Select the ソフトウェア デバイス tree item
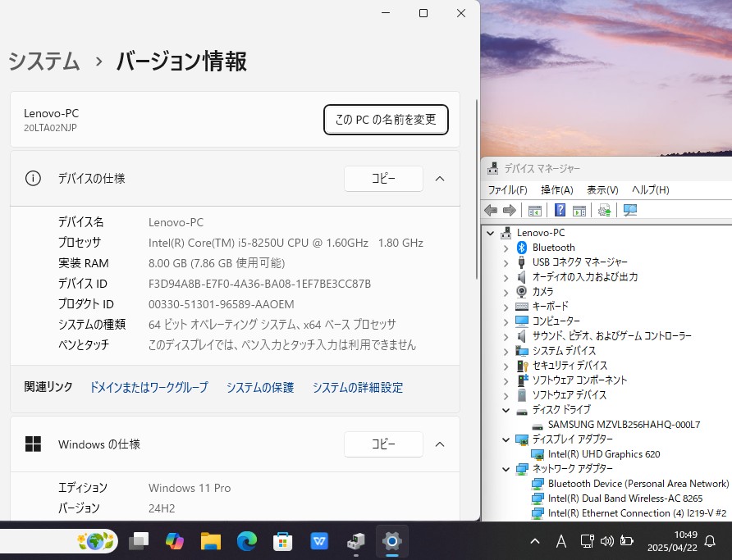The width and height of the screenshot is (732, 560). [x=569, y=395]
